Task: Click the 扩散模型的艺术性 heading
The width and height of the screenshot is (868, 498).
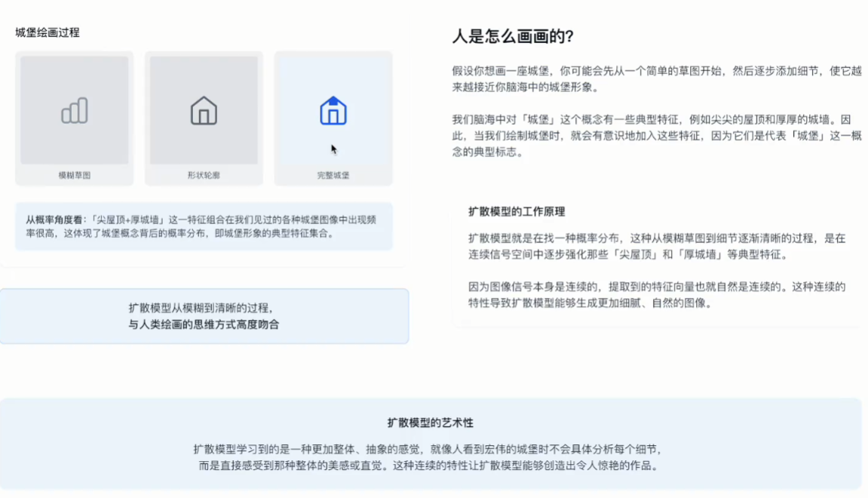Action: (x=430, y=423)
